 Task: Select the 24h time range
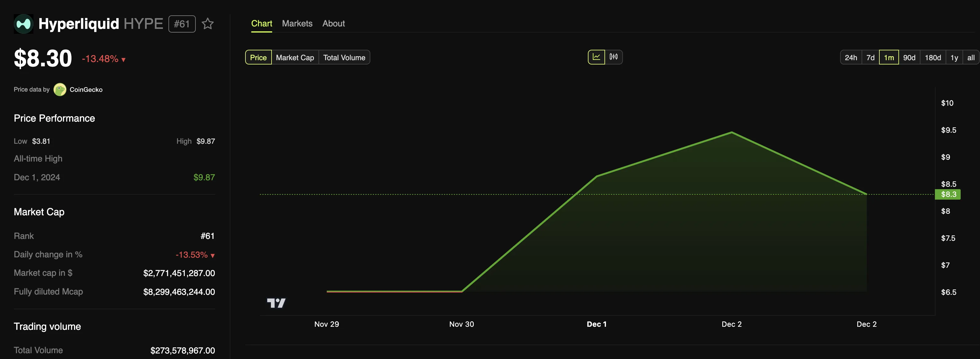[x=851, y=57]
